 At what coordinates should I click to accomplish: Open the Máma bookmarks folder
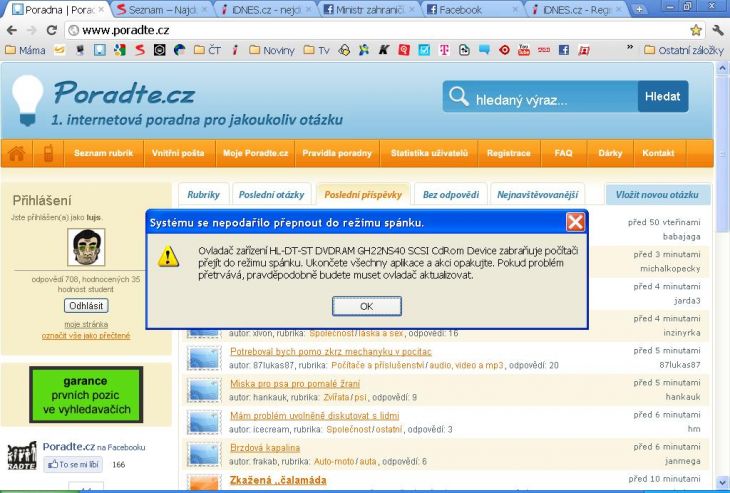(x=26, y=50)
